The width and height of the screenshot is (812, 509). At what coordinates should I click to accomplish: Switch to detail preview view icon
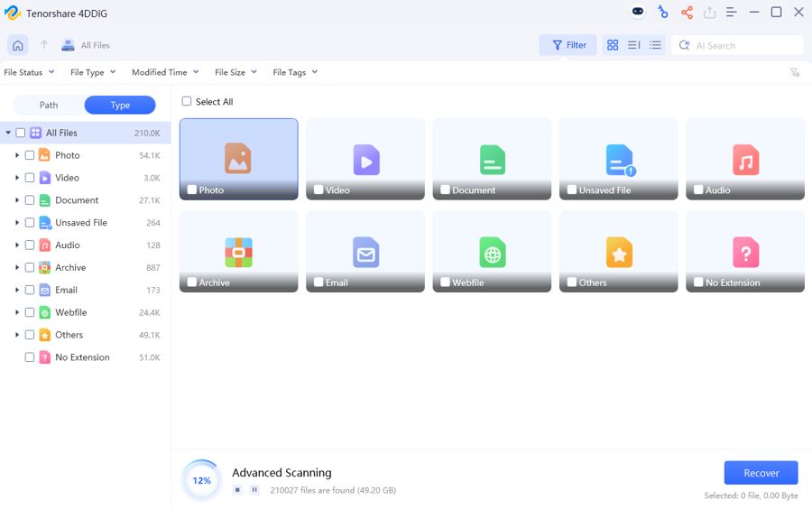(x=634, y=45)
